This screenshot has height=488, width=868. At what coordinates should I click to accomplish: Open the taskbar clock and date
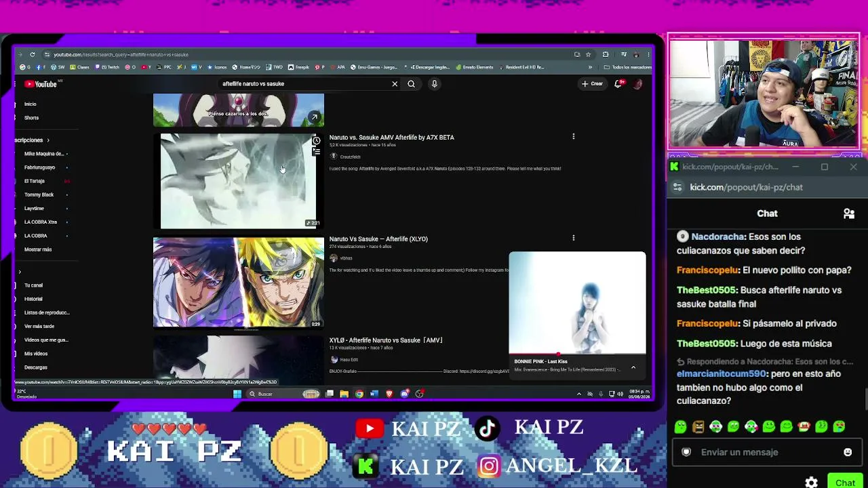[640, 394]
